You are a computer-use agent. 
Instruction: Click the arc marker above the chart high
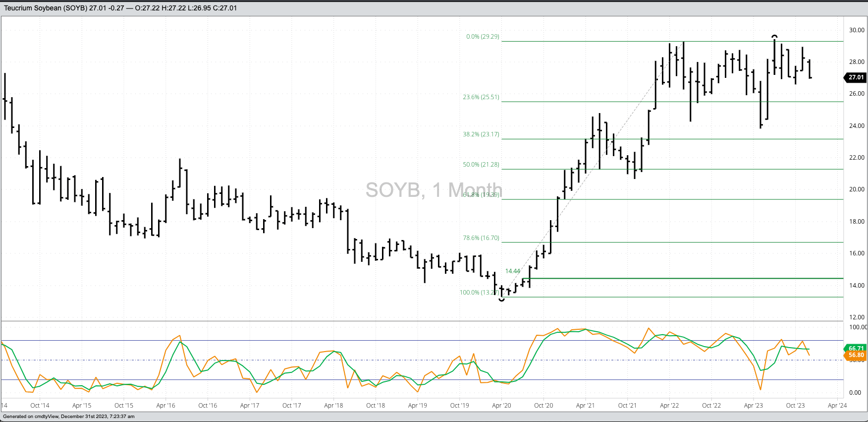click(774, 37)
